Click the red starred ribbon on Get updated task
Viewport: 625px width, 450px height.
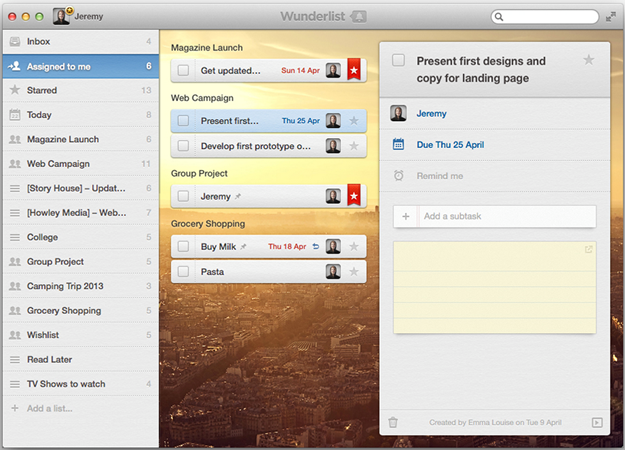tap(353, 70)
